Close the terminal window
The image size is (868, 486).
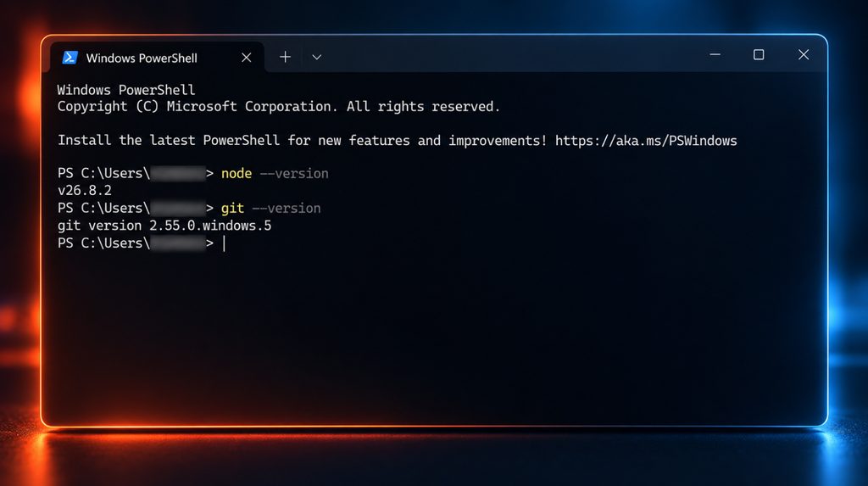pyautogui.click(x=804, y=54)
